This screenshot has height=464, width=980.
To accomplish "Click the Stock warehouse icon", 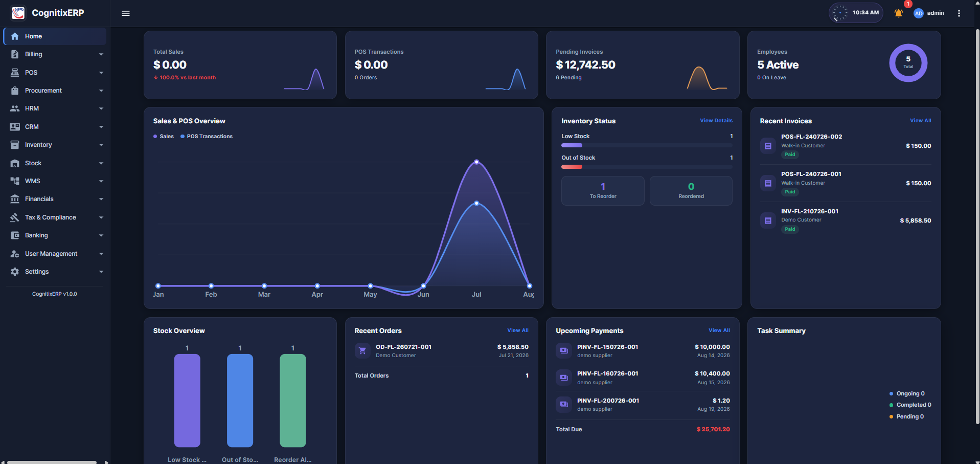I will (15, 163).
